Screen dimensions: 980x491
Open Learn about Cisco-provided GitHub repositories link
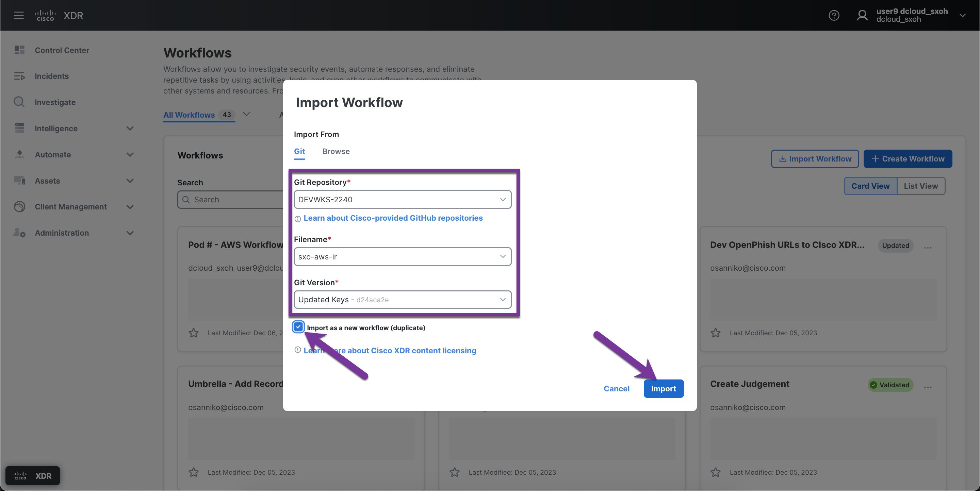[393, 218]
